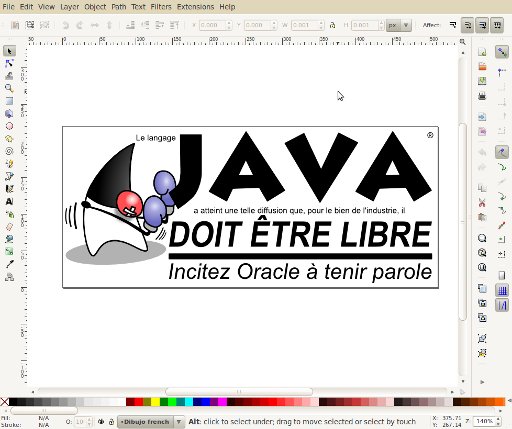Select the Eraser tool
The width and height of the screenshot is (512, 429).
pos(9,227)
